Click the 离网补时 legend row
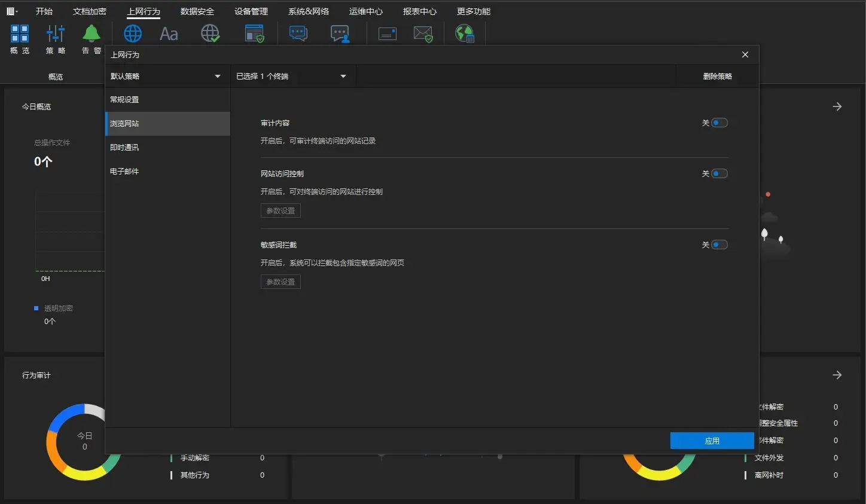The height and width of the screenshot is (504, 866). pos(791,475)
